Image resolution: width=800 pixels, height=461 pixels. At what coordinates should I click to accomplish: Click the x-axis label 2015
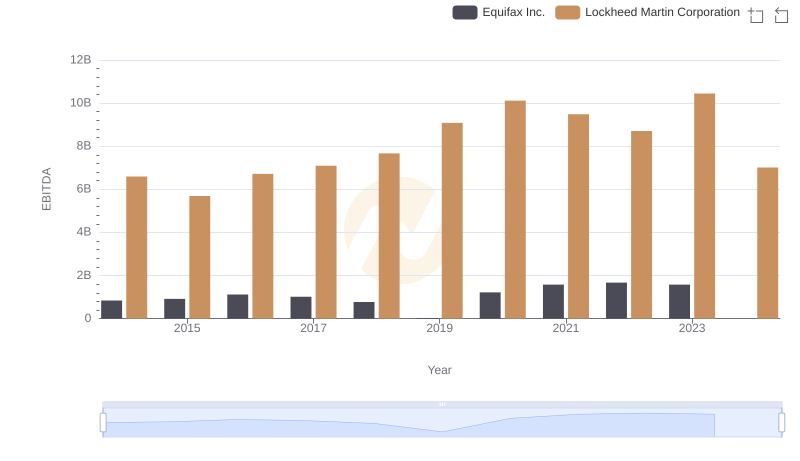pyautogui.click(x=187, y=328)
